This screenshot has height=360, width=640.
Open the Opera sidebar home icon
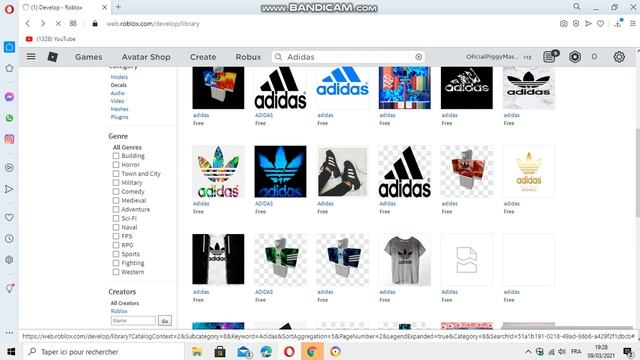(9, 47)
